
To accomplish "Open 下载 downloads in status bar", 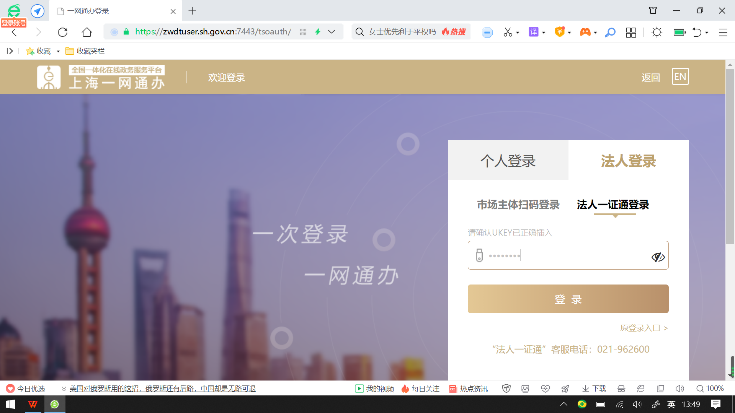I will (x=594, y=389).
